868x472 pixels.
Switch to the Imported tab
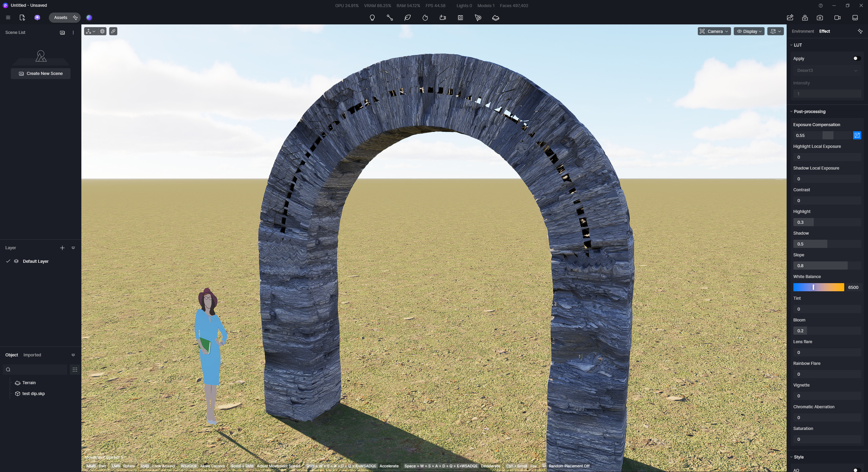32,355
